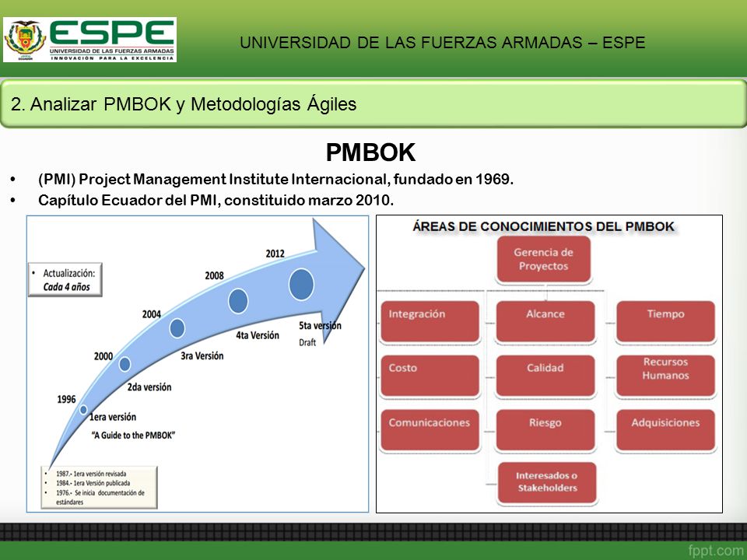Screen dimensions: 747x560
Task: Click the '1984.- 1era Versión publicada' line
Action: tap(93, 483)
